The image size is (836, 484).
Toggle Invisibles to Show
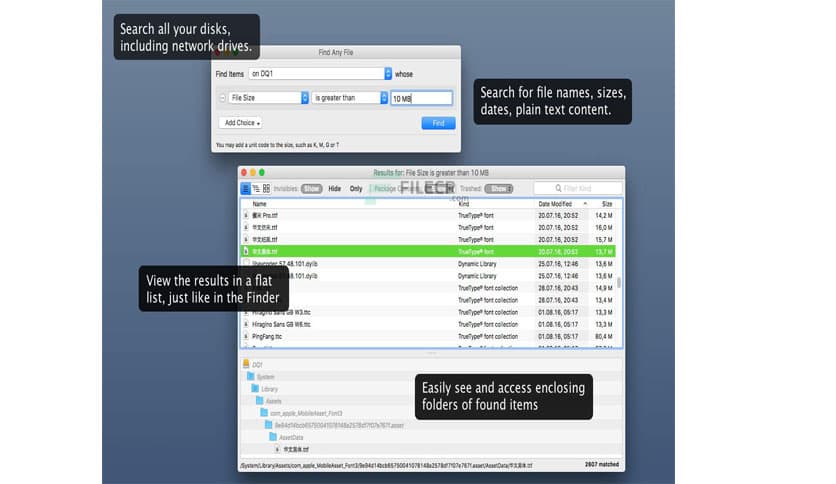[x=311, y=189]
